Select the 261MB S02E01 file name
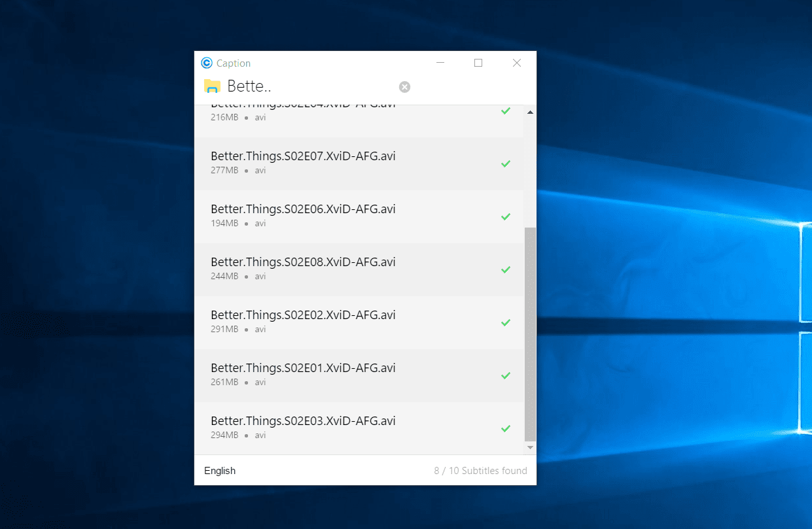The width and height of the screenshot is (812, 529). tap(303, 368)
